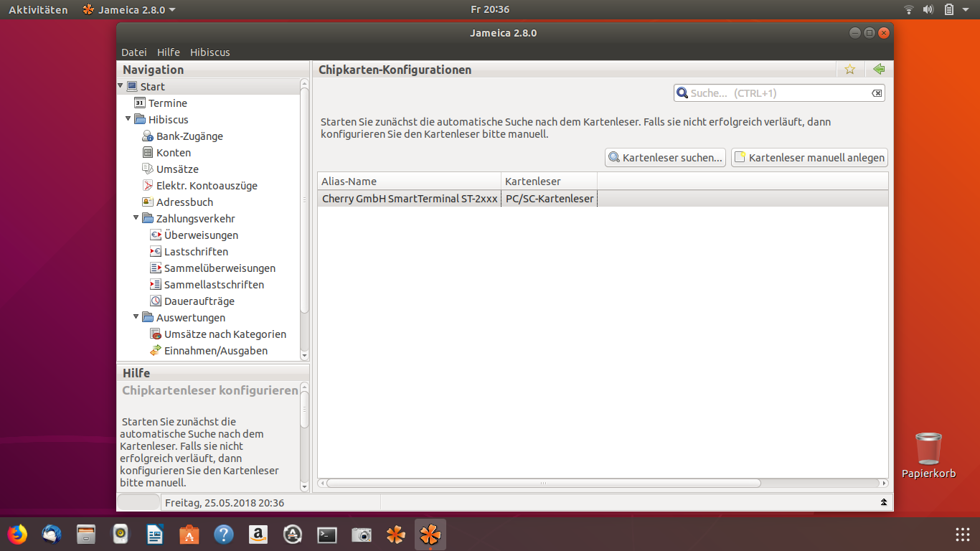This screenshot has height=551, width=980.
Task: Open Terminal from the dock
Action: [327, 534]
